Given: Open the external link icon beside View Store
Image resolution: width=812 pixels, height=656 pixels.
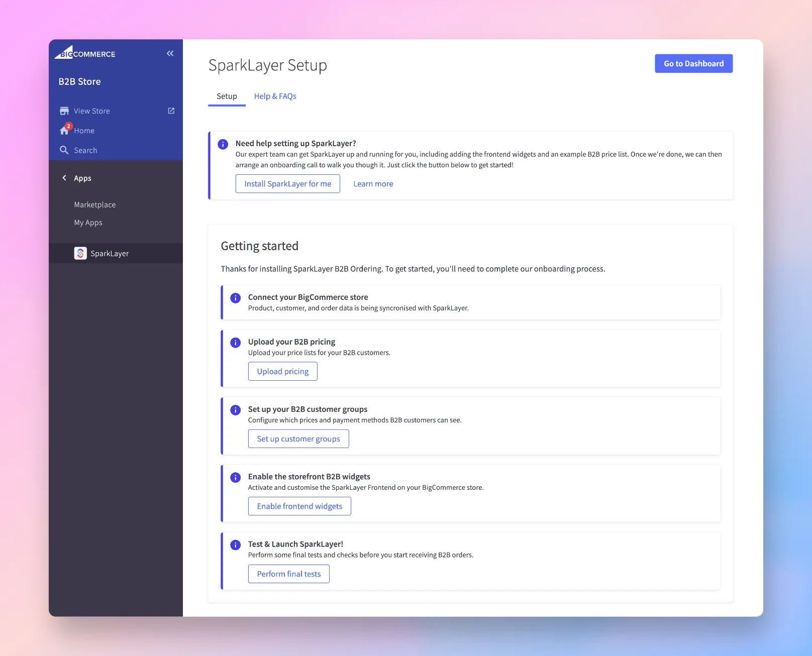Looking at the screenshot, I should point(171,111).
